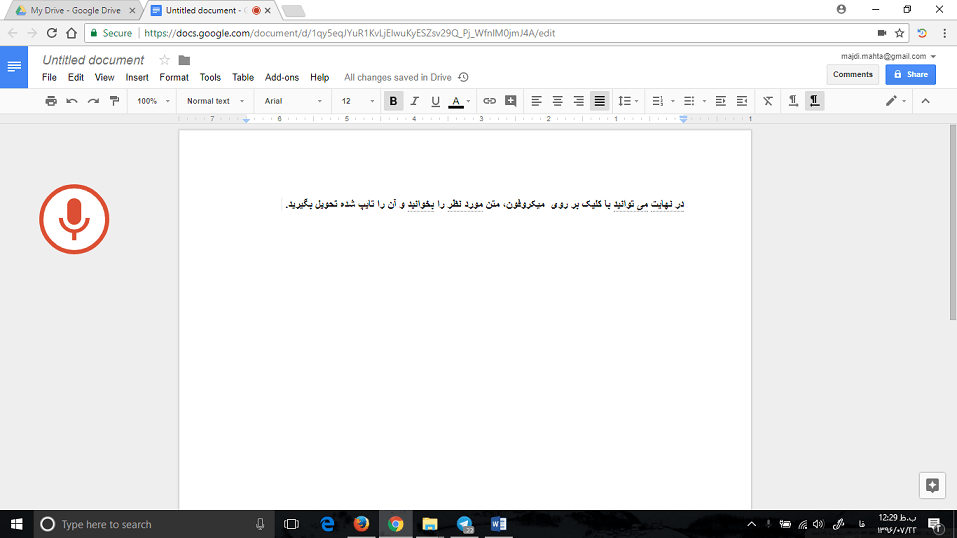Open the Add-ons menu
This screenshot has width=957, height=538.
[x=282, y=77]
